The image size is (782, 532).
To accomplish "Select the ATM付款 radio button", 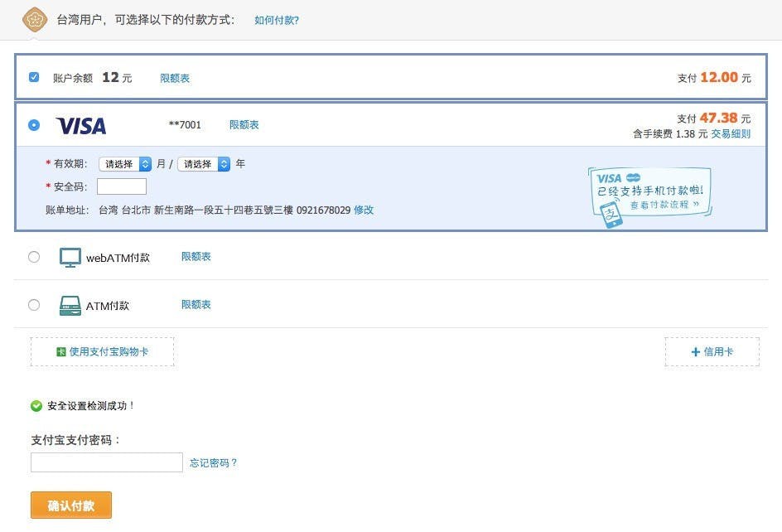I will tap(34, 305).
